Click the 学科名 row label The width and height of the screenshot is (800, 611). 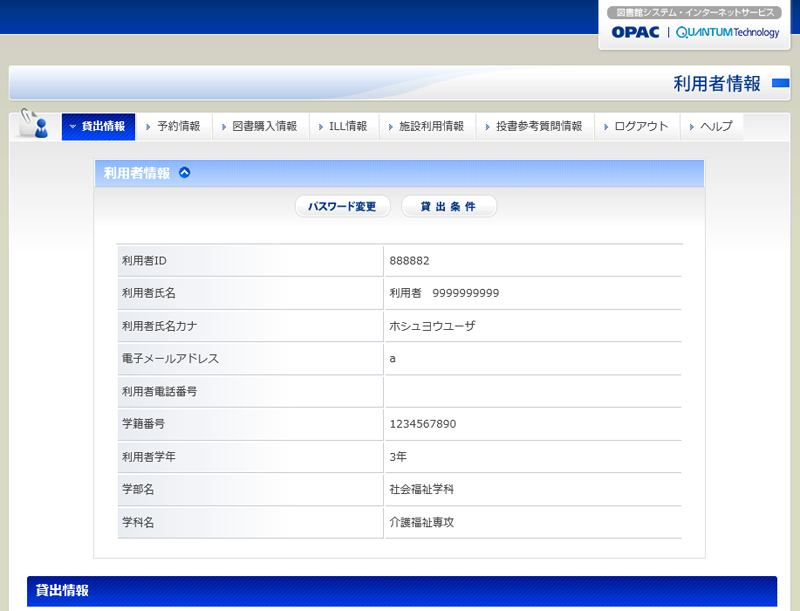(x=138, y=522)
